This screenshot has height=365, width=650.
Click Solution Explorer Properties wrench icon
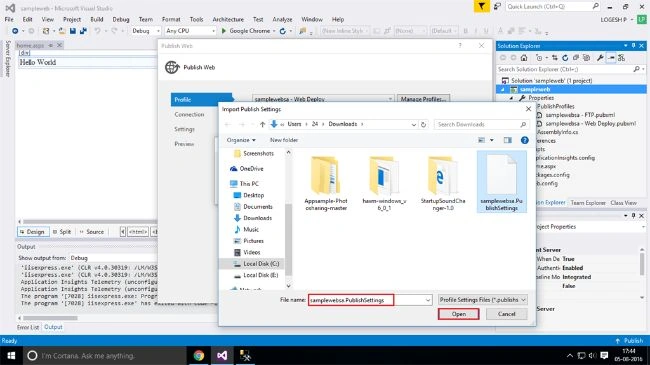(600, 58)
